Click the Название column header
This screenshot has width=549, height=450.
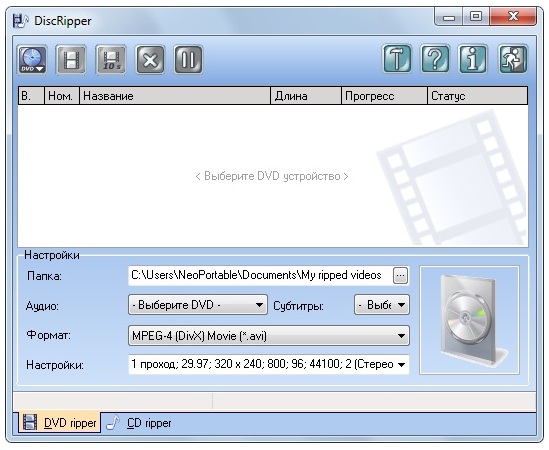[175, 96]
